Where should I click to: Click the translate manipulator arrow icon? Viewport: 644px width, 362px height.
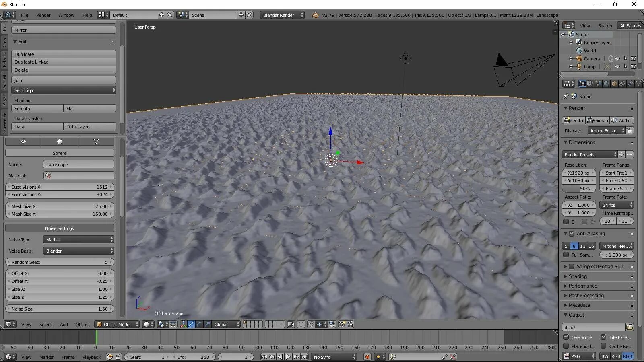192,324
